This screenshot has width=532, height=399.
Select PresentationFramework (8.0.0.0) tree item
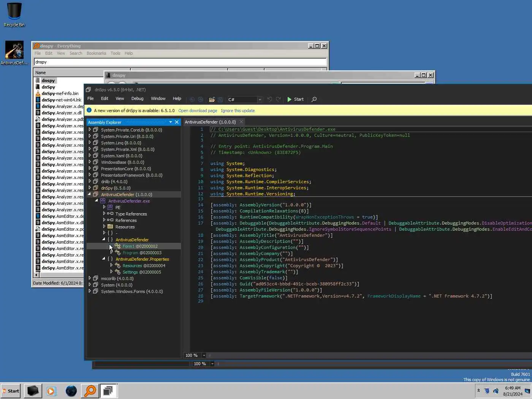pos(131,175)
